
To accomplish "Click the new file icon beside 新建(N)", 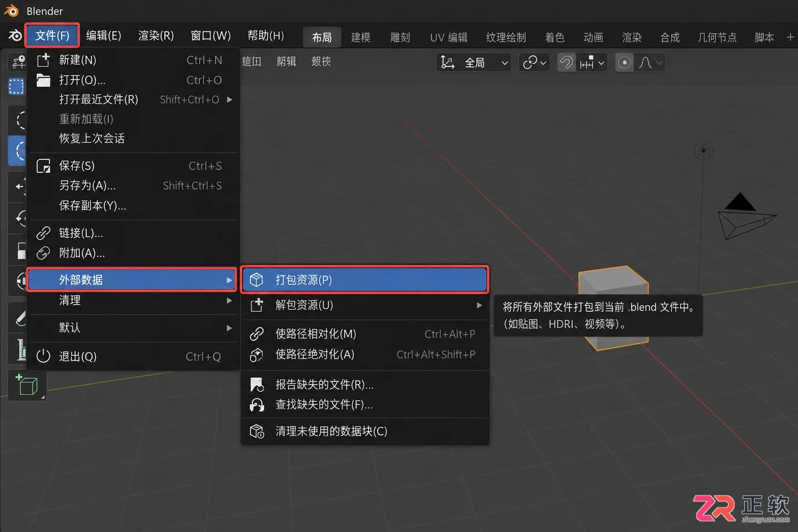I will click(43, 60).
